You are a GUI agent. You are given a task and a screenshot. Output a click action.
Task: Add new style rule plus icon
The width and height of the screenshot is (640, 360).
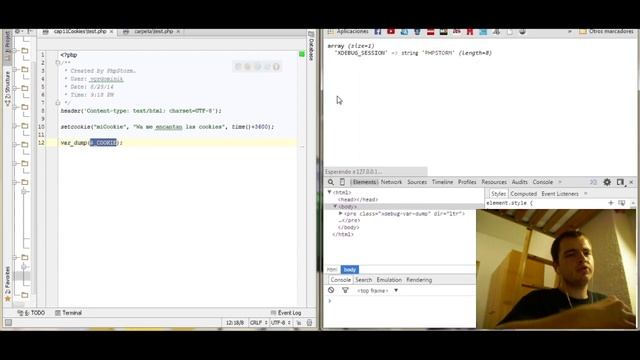pos(611,203)
